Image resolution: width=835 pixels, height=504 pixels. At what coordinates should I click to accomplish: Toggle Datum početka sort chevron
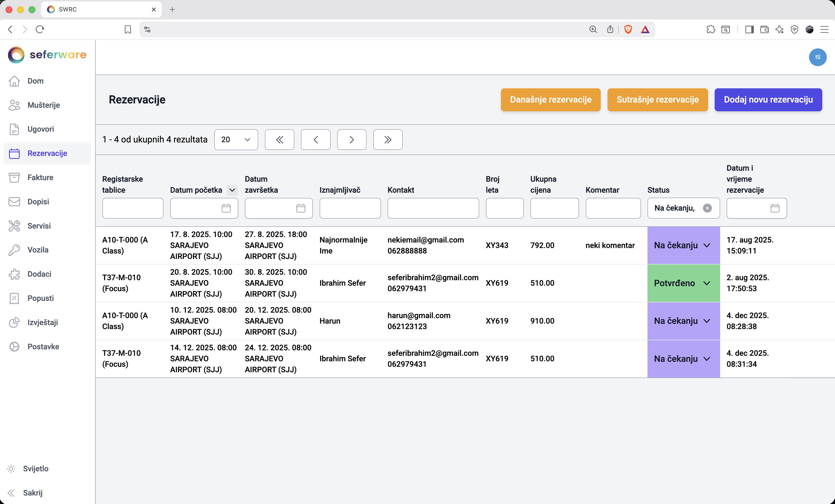point(232,190)
